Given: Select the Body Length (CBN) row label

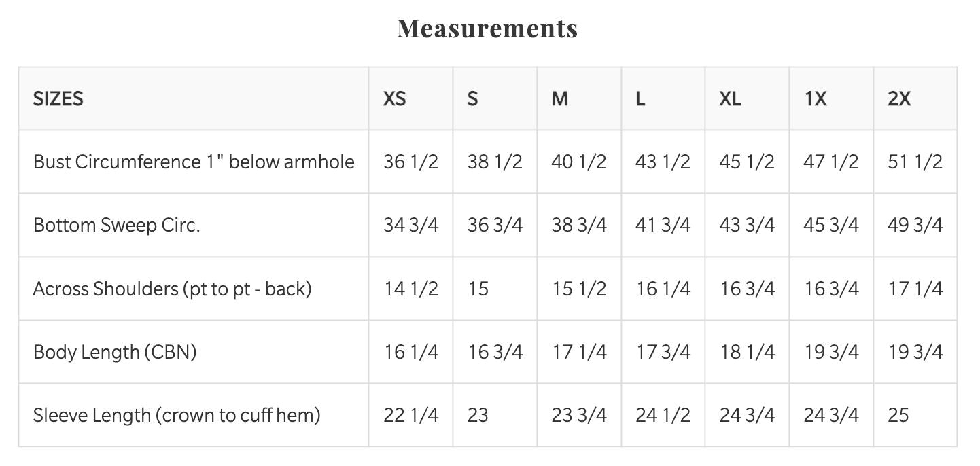Looking at the screenshot, I should (x=115, y=352).
